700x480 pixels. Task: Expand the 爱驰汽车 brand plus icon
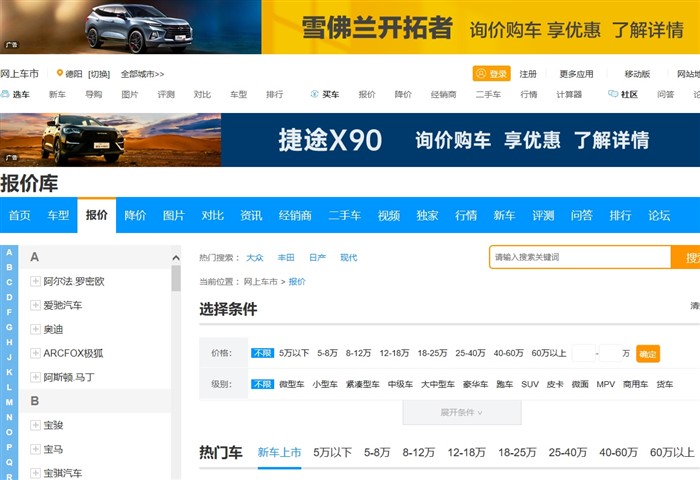point(35,305)
